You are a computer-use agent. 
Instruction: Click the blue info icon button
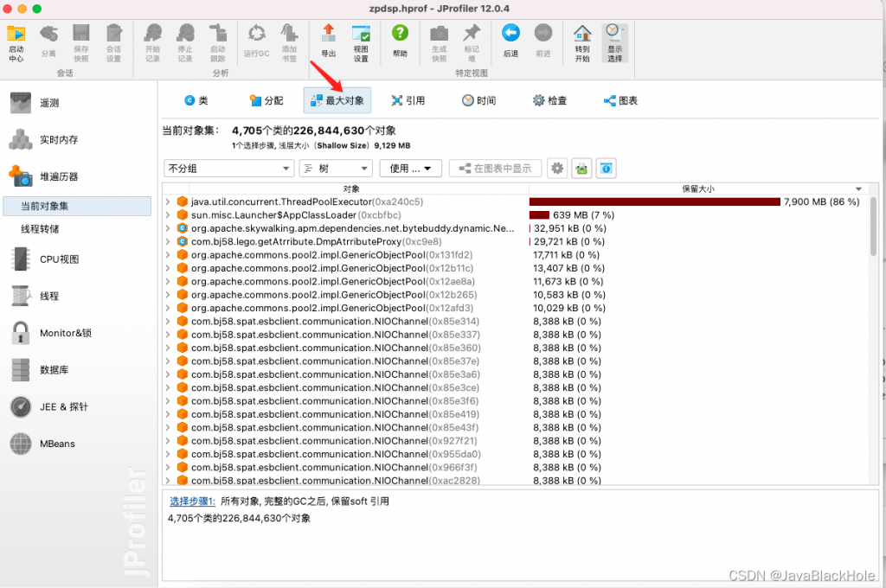606,169
